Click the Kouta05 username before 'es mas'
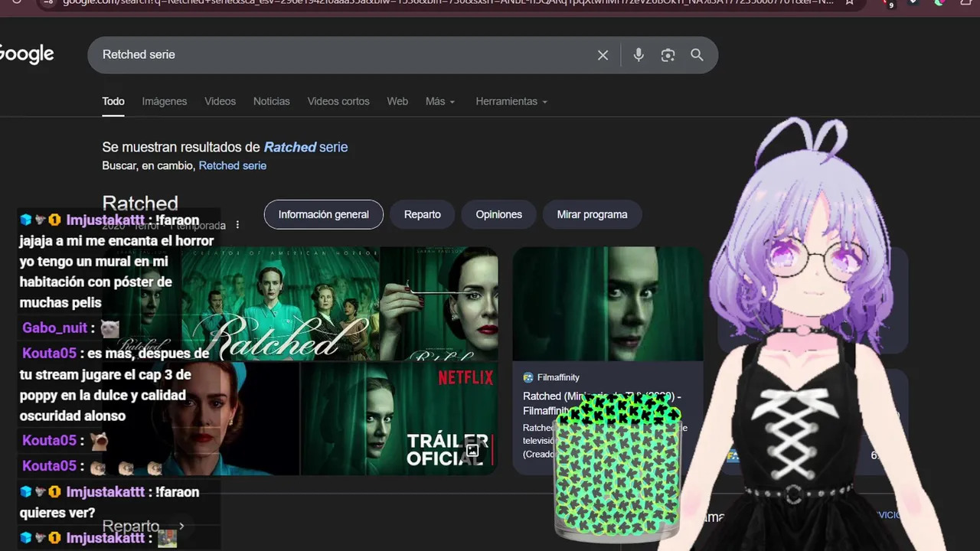Viewport: 980px width, 551px height. [49, 354]
